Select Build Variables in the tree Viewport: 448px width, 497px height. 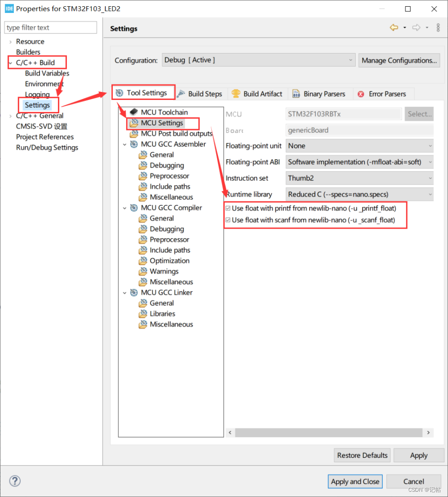click(47, 73)
